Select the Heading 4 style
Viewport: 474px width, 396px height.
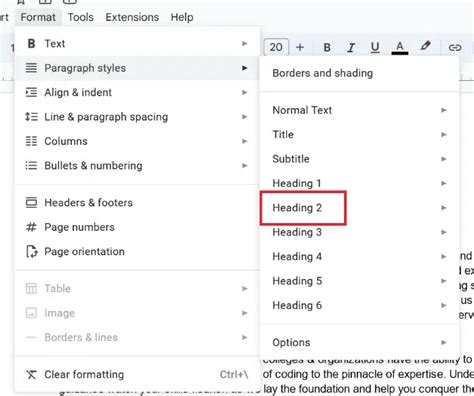coord(360,256)
